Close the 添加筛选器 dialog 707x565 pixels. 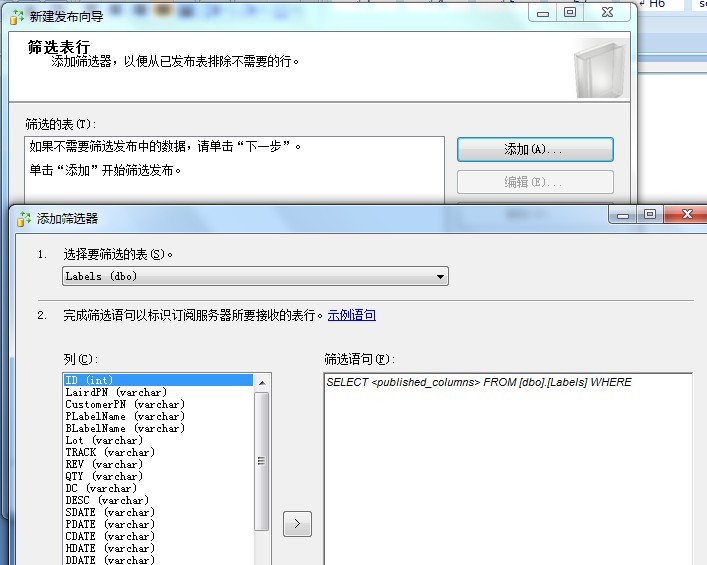pyautogui.click(x=686, y=214)
